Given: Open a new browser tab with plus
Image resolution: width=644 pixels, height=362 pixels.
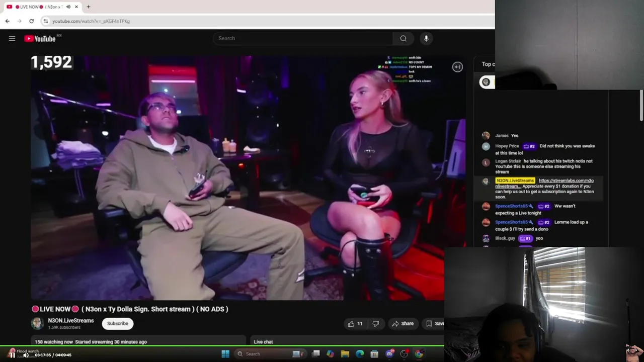Looking at the screenshot, I should [x=88, y=7].
